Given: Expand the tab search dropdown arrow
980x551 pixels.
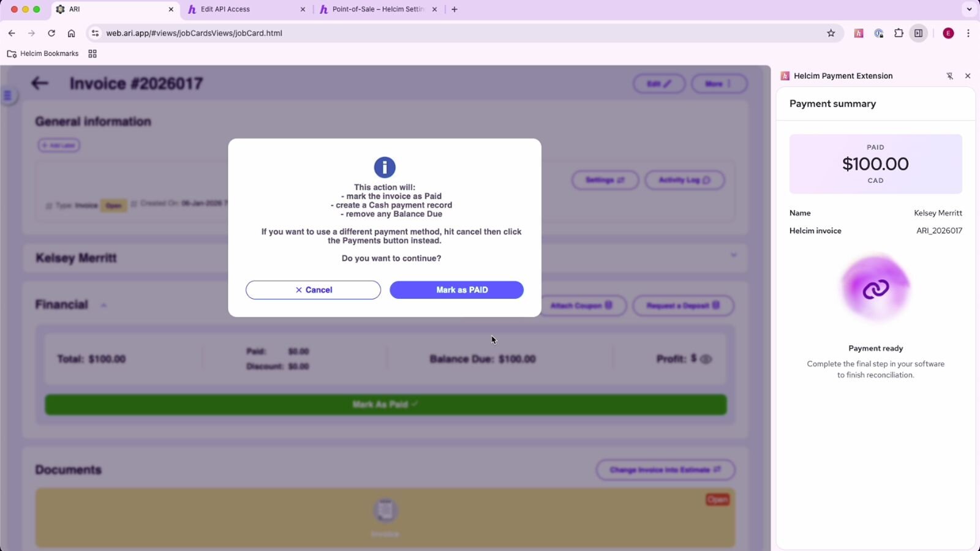Looking at the screenshot, I should 969,9.
